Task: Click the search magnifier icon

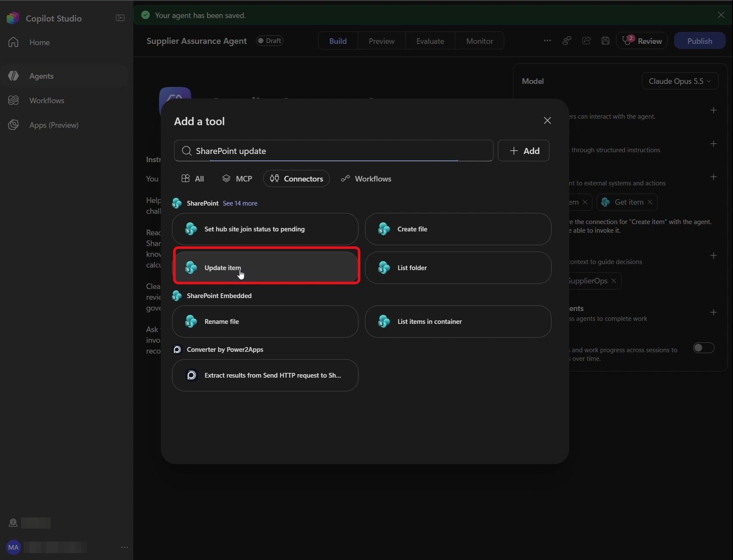Action: coord(186,151)
